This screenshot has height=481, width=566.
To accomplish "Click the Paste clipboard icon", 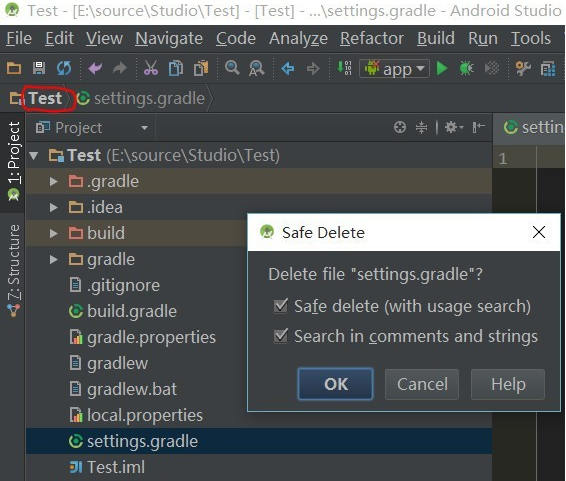I will (x=201, y=68).
